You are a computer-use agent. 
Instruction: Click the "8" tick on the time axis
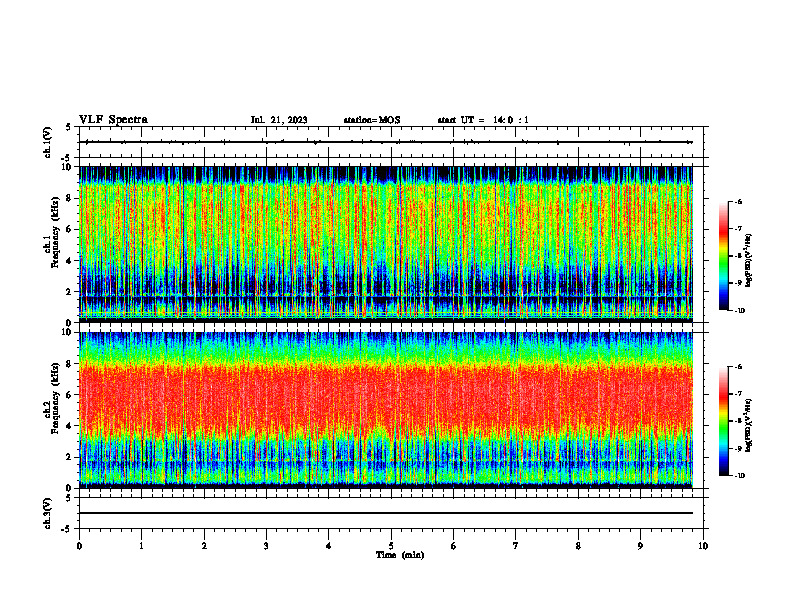click(x=578, y=546)
